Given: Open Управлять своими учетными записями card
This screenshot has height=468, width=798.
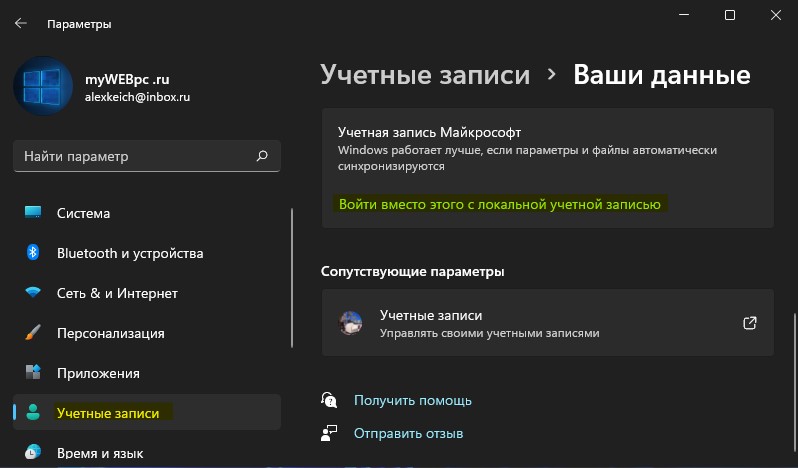Looking at the screenshot, I should pos(548,323).
